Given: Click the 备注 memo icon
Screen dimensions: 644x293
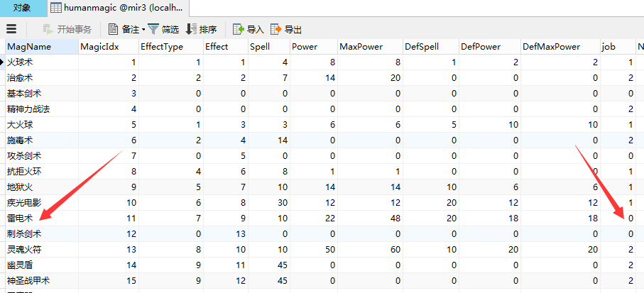Looking at the screenshot, I should (114, 29).
